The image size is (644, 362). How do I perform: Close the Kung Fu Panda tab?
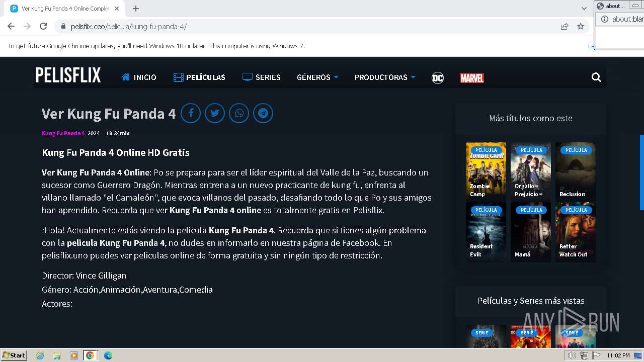117,9
